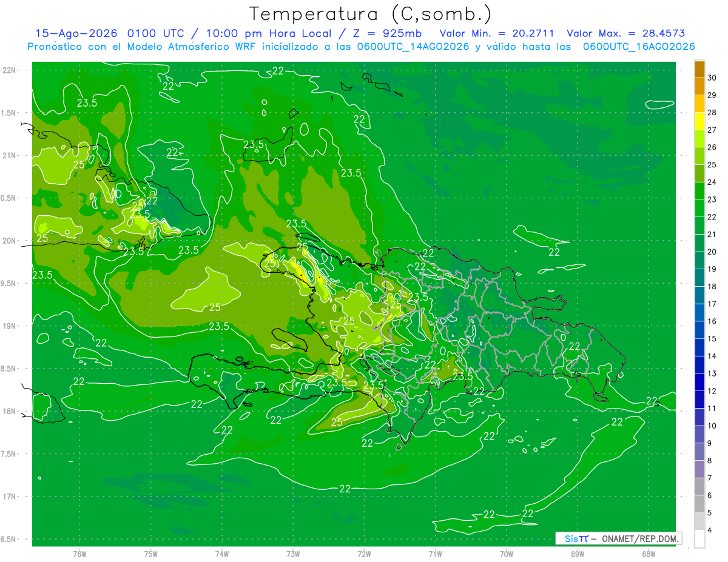The width and height of the screenshot is (728, 562).
Task: Click the color bar segment between 28 and 29
Action: pos(699,104)
